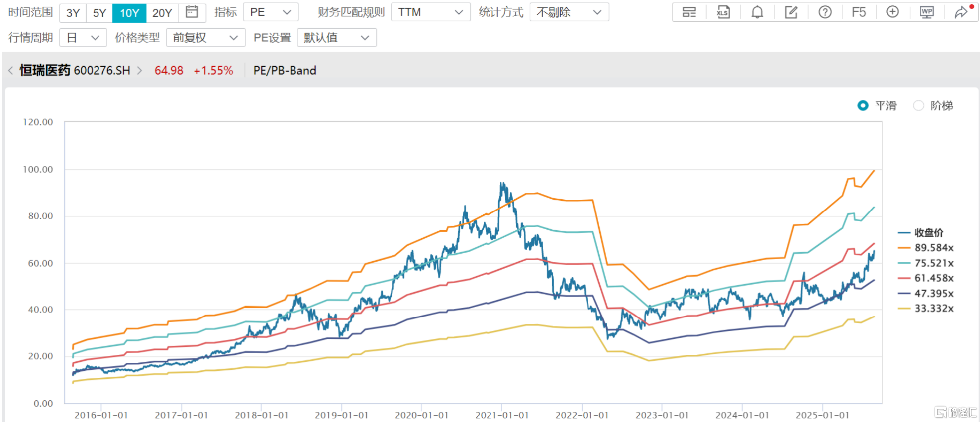Open the WP monitor icon

(927, 12)
